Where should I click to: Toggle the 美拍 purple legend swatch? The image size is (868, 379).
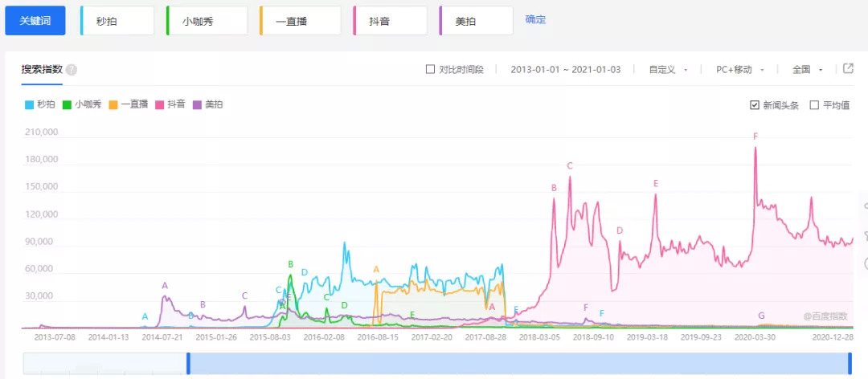[x=197, y=104]
